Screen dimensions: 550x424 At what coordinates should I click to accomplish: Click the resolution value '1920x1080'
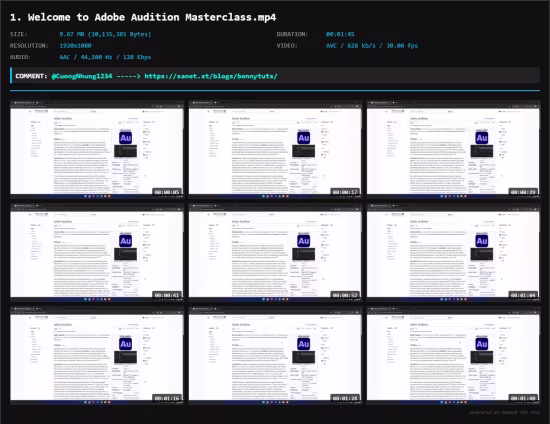(x=75, y=46)
